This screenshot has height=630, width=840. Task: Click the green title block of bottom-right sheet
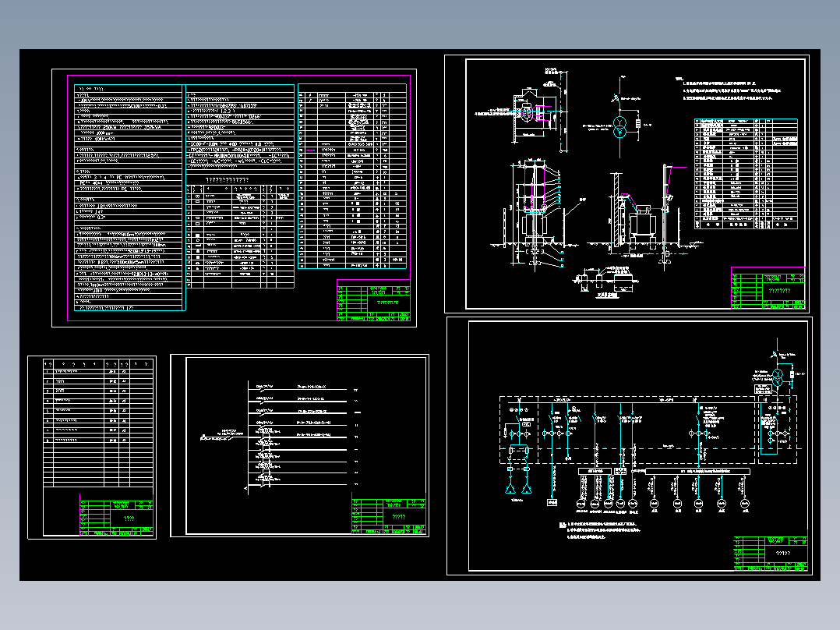(x=771, y=553)
